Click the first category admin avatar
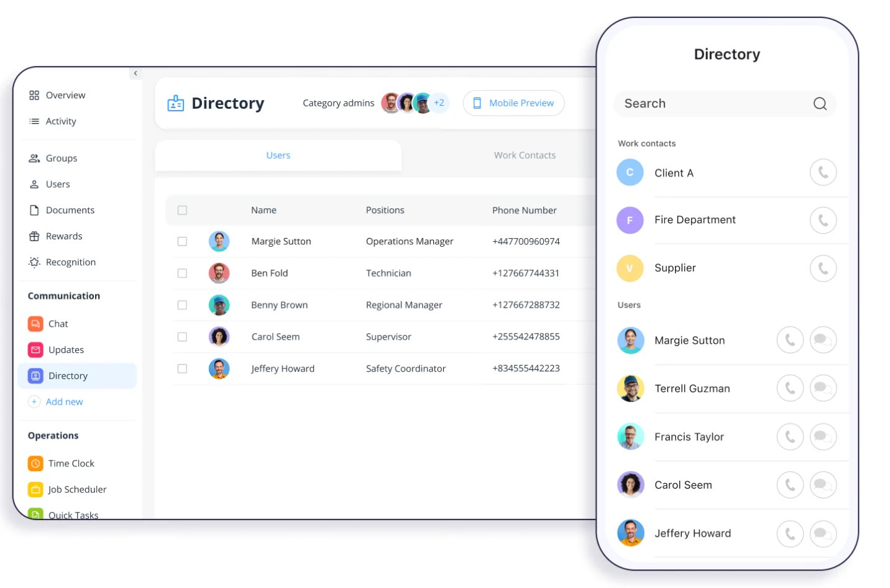The height and width of the screenshot is (588, 890). pos(391,103)
